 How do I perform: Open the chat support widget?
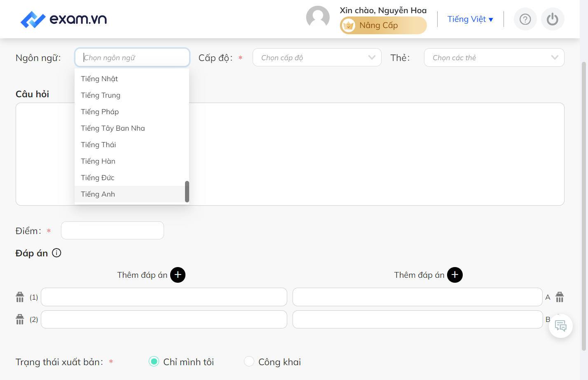(x=561, y=326)
